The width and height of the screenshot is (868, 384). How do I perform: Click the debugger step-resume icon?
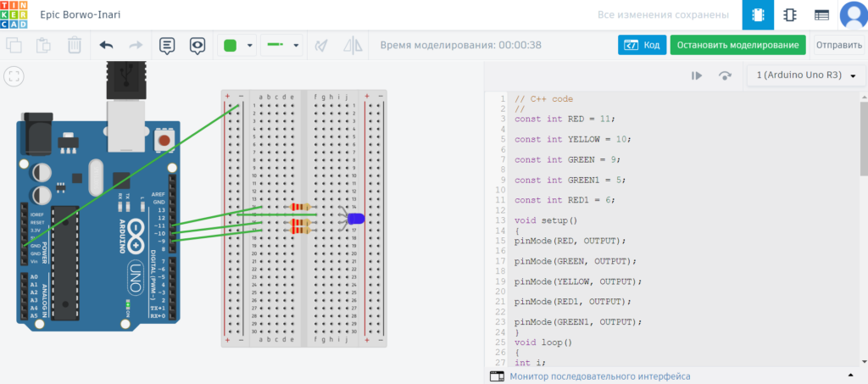tap(697, 75)
